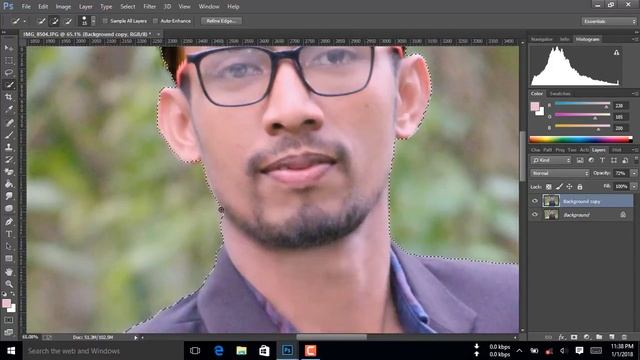Click the Opacity value field
640x360 pixels.
click(620, 173)
